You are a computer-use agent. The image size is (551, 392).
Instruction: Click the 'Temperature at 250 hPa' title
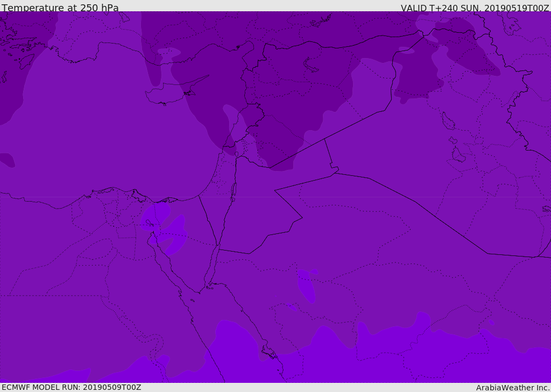[60, 8]
